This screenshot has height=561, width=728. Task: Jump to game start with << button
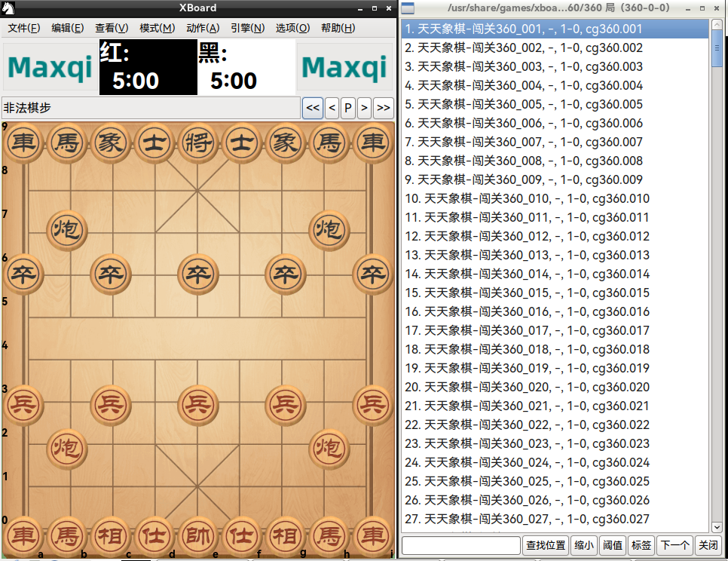coord(313,109)
